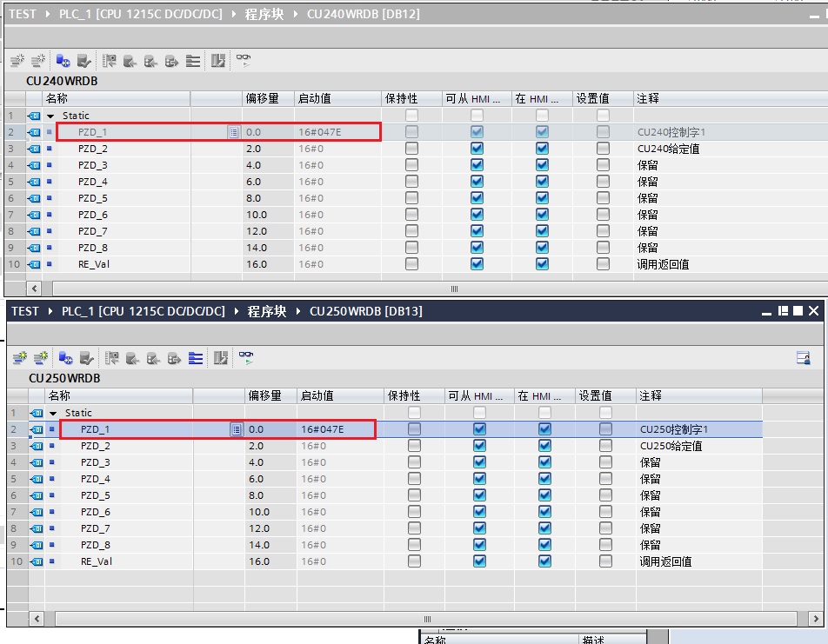This screenshot has width=828, height=644.
Task: Uncheck 在 HMI checkbox for PZD_8 in CU250WRDB
Action: (x=545, y=545)
